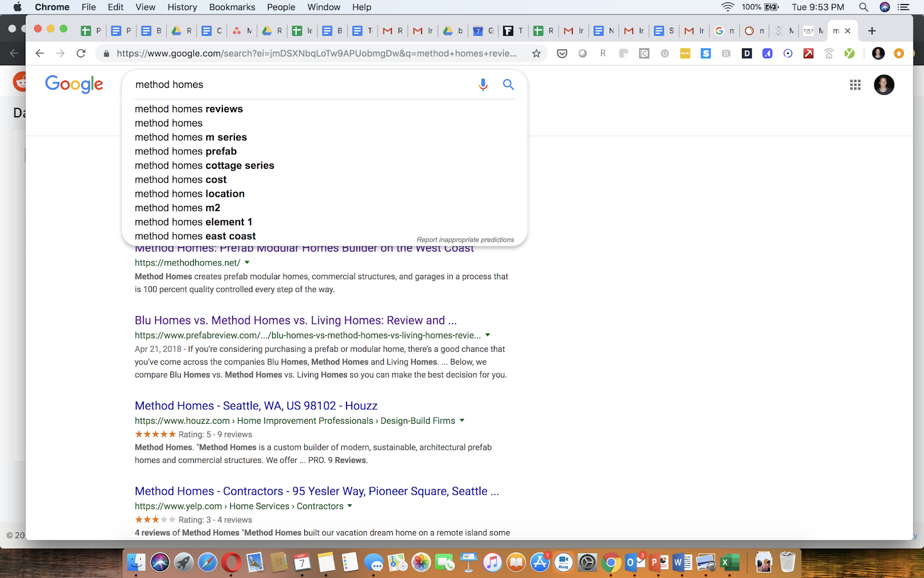The width and height of the screenshot is (924, 578).
Task: Open the Trash in the Dock
Action: click(x=787, y=562)
